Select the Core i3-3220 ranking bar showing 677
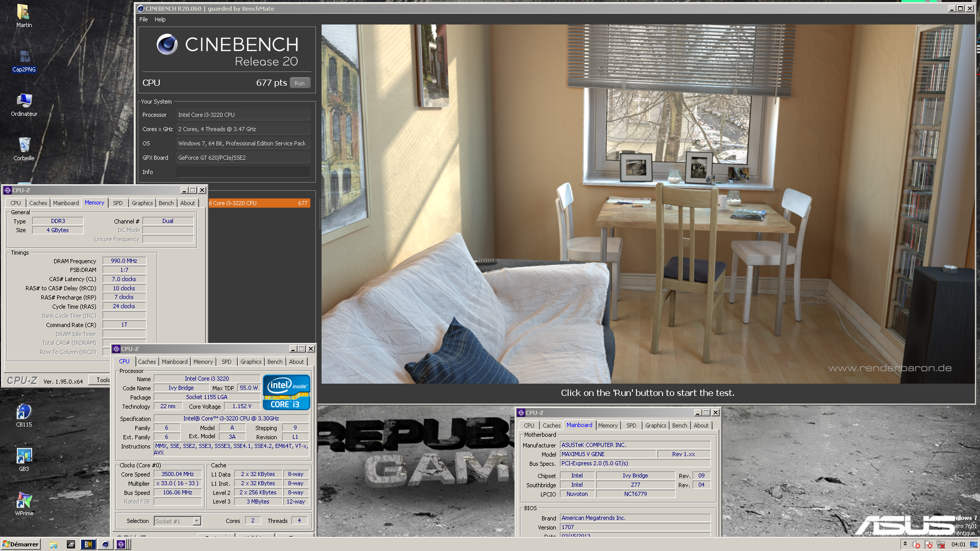 [x=259, y=203]
